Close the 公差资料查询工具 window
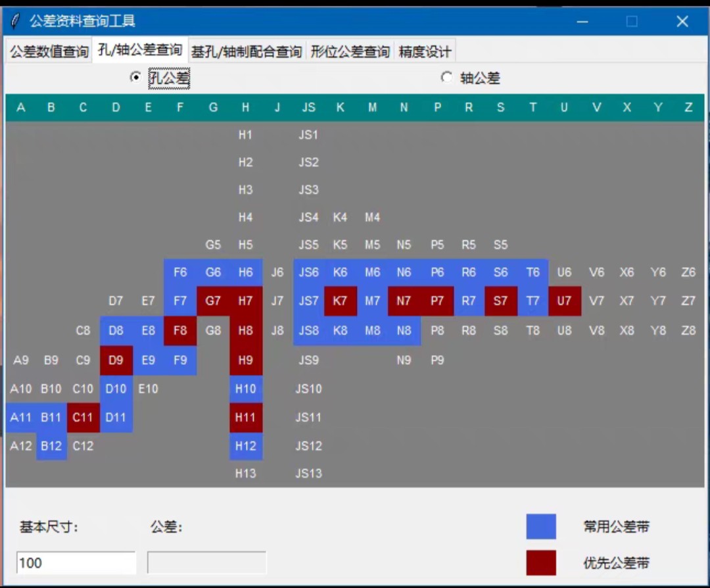This screenshot has height=588, width=710. pos(682,21)
